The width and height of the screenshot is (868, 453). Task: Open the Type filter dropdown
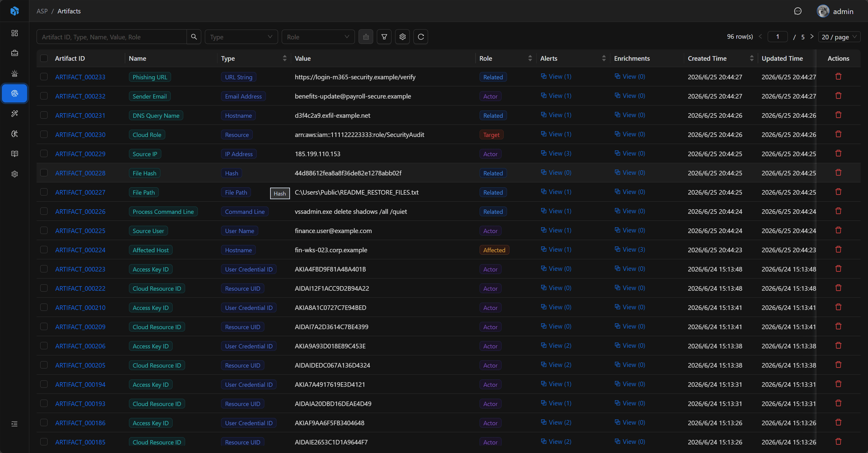pos(241,37)
